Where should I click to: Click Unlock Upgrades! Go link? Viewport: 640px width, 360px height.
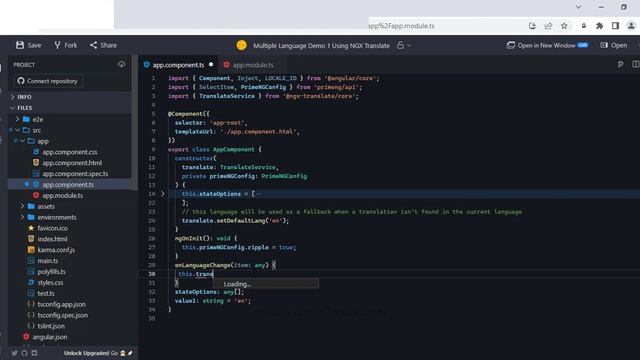tap(98, 353)
